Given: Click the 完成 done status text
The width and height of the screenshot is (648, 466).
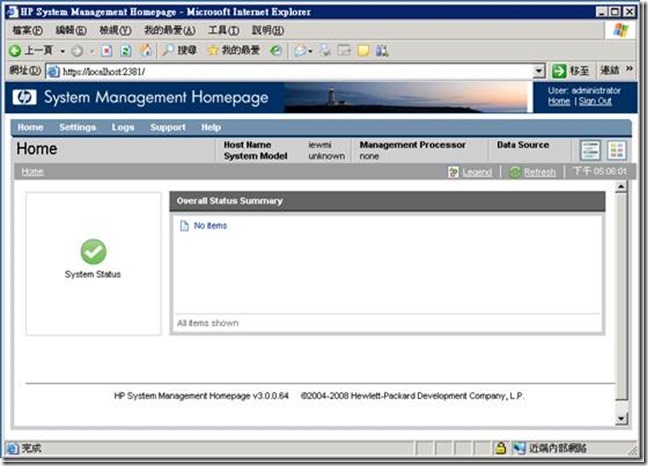Looking at the screenshot, I should pyautogui.click(x=31, y=448).
